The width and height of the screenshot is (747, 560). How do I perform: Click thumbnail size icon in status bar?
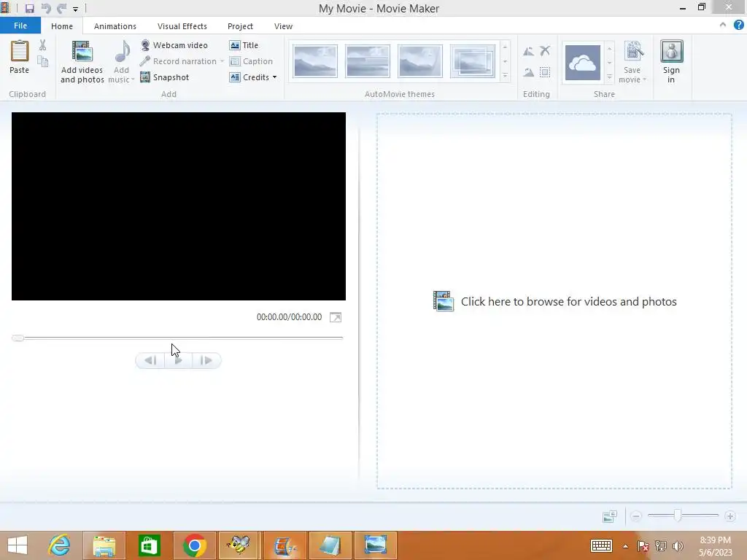tap(610, 516)
